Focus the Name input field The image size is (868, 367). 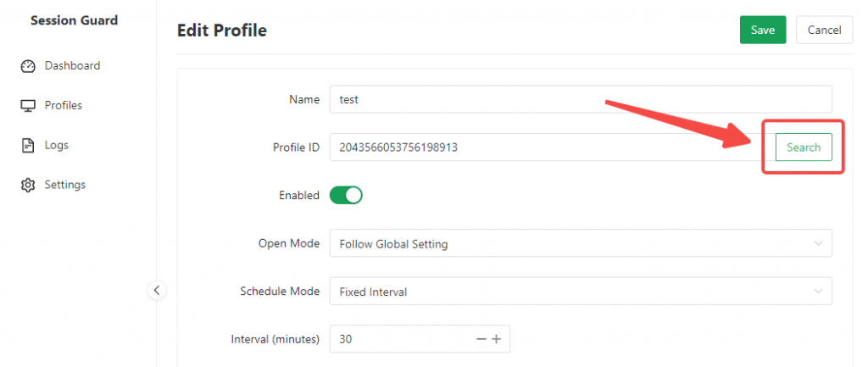(580, 99)
